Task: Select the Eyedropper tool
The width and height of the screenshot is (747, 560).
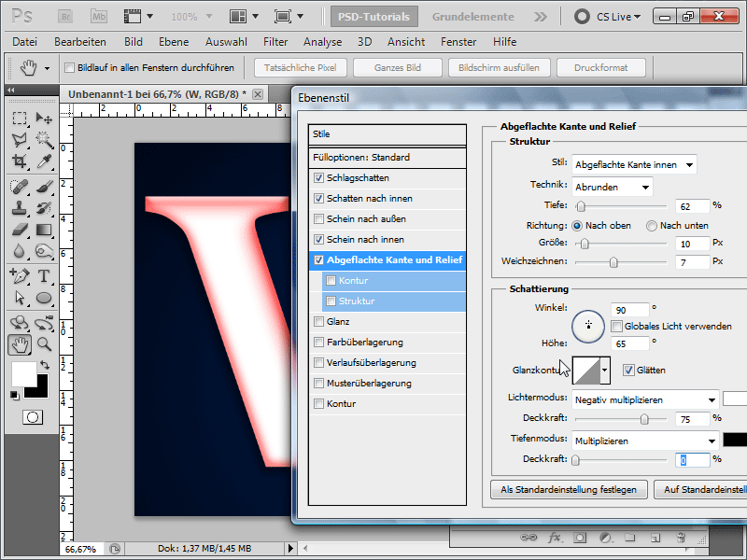Action: click(x=44, y=161)
